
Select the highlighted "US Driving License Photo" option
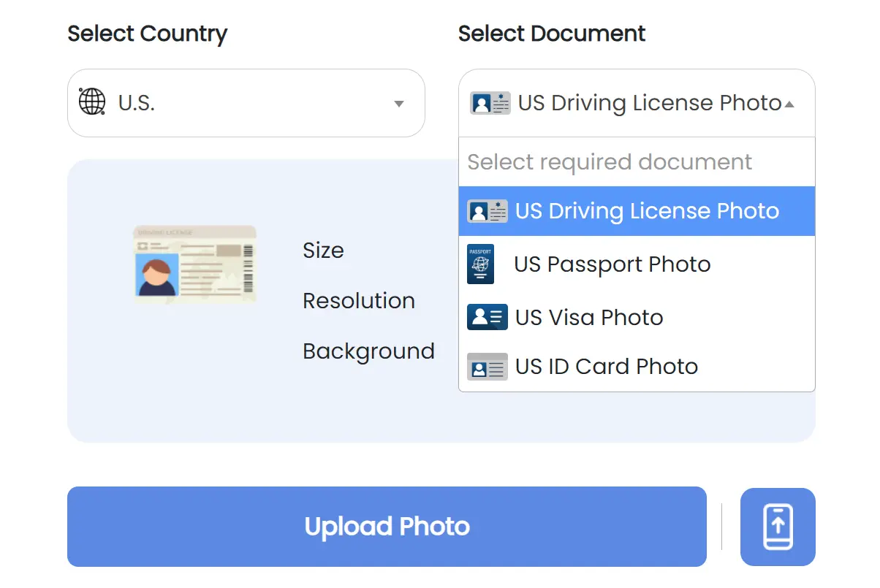pyautogui.click(x=648, y=210)
